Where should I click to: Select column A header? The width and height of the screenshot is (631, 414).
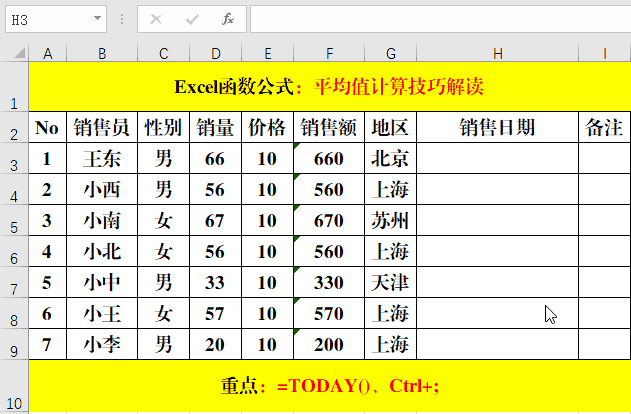tap(47, 54)
